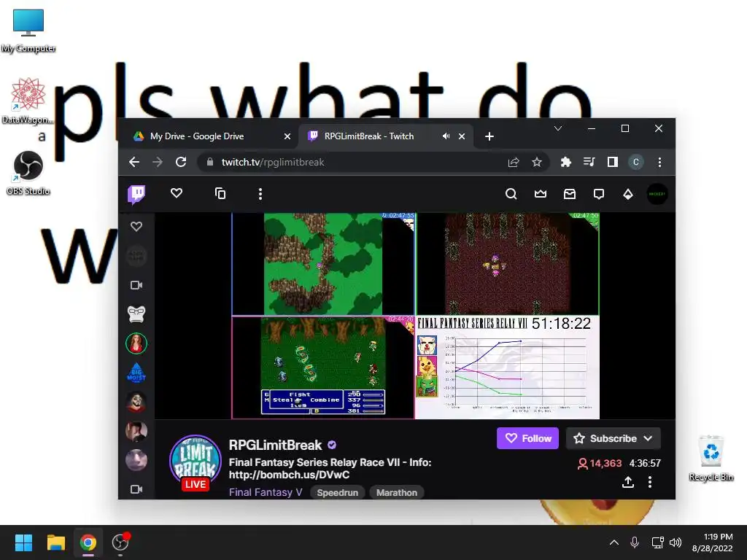
Task: Click the Limit Break LIVE avatar
Action: pyautogui.click(x=196, y=462)
